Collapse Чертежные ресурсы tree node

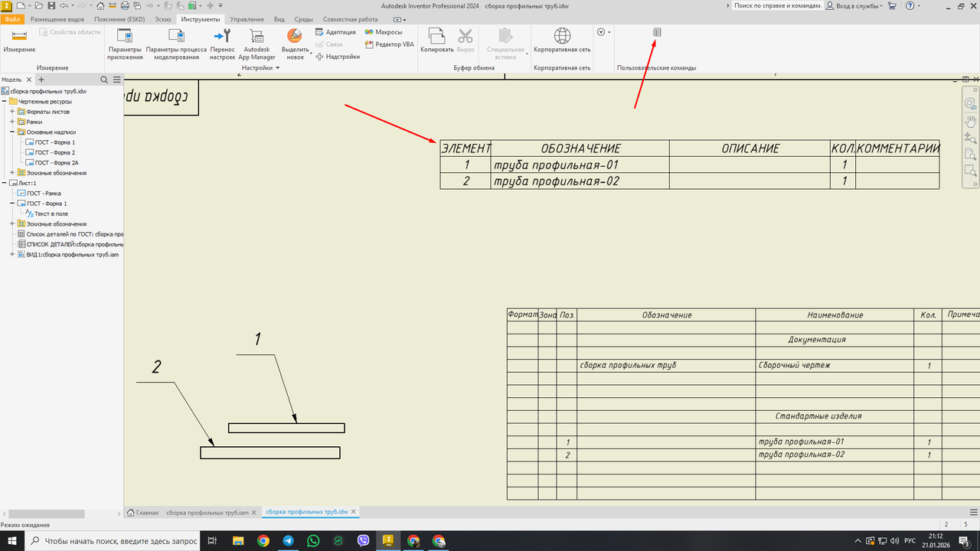[4, 101]
